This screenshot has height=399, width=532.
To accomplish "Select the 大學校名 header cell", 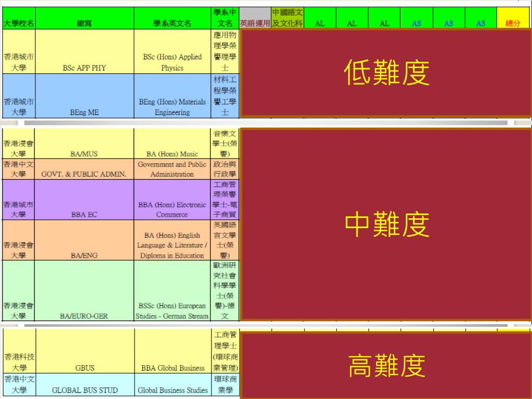I will 19,18.
